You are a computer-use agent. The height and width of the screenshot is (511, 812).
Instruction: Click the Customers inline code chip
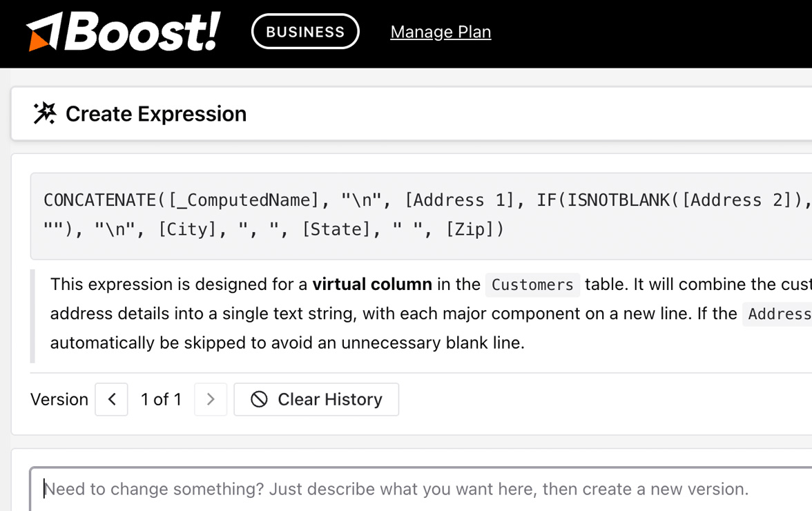point(532,285)
